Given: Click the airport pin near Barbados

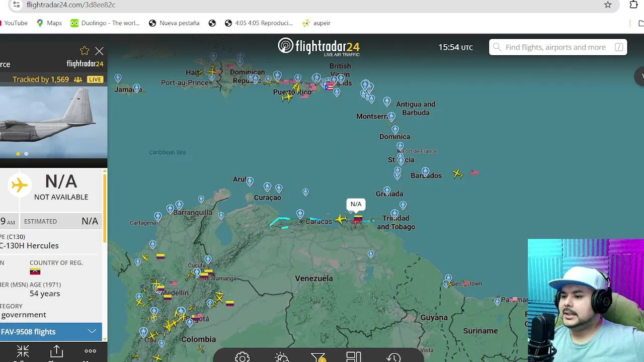Looking at the screenshot, I should point(426,172).
